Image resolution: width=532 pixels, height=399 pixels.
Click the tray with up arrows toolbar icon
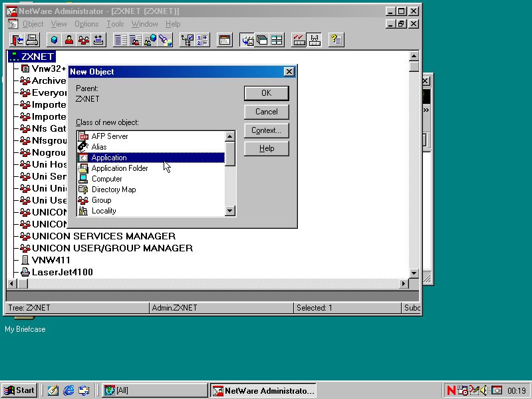pyautogui.click(x=98, y=40)
